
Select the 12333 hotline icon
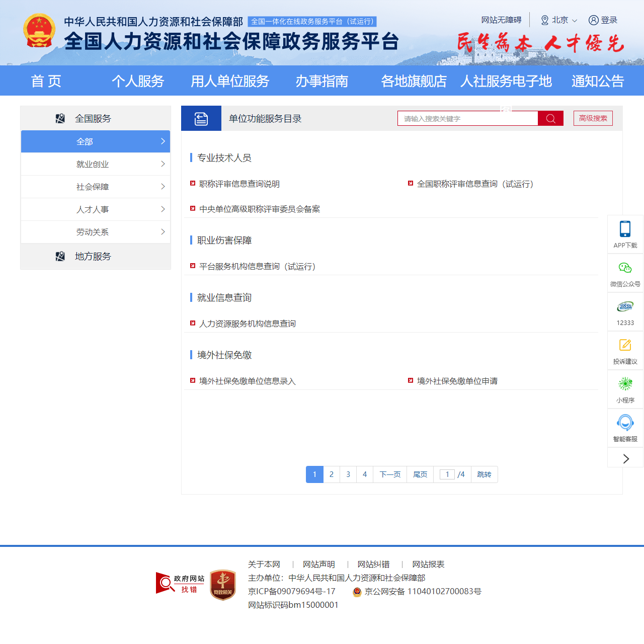point(625,307)
